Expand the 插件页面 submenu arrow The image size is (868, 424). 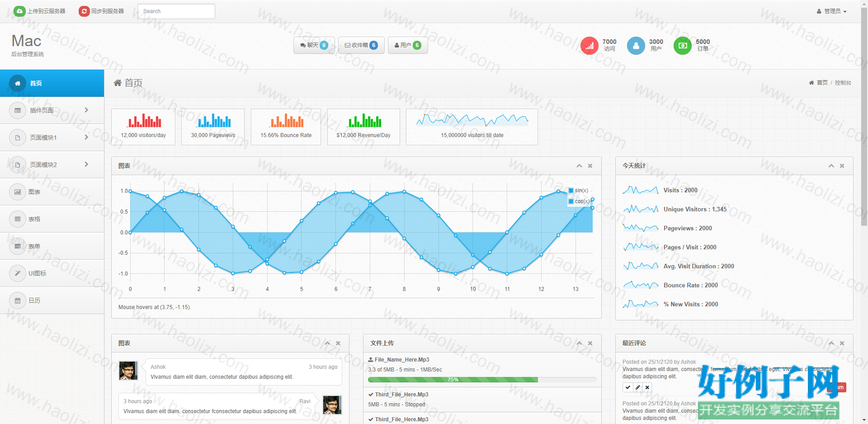click(86, 110)
